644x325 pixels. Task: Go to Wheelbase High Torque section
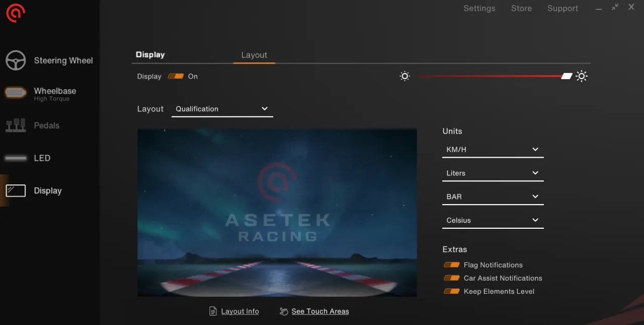click(50, 93)
